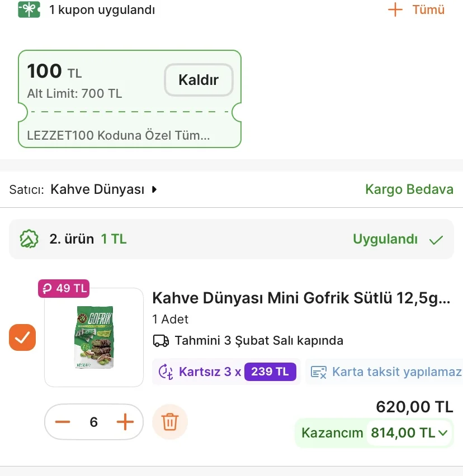Click the orange plus icon beside Tümü

coord(395,9)
